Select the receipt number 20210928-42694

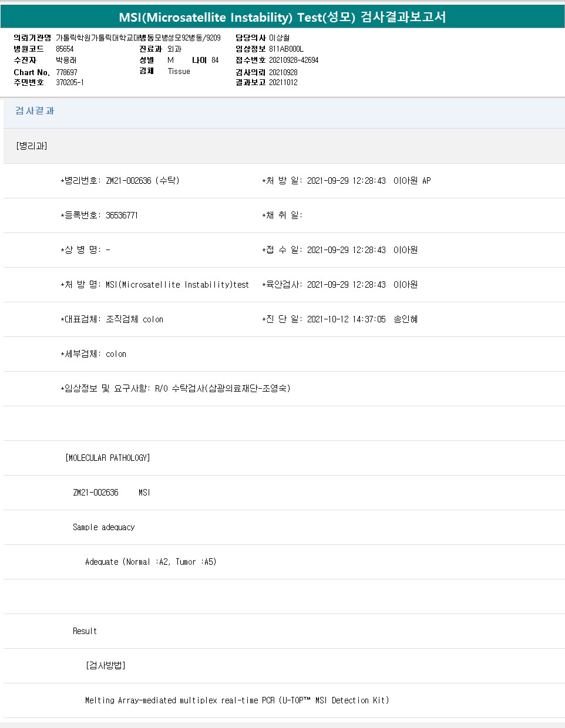coord(294,60)
